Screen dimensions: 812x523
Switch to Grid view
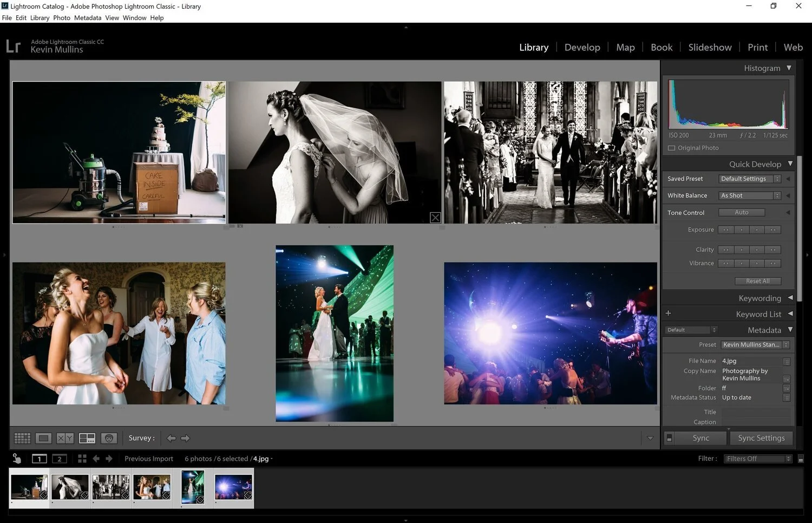coord(22,437)
